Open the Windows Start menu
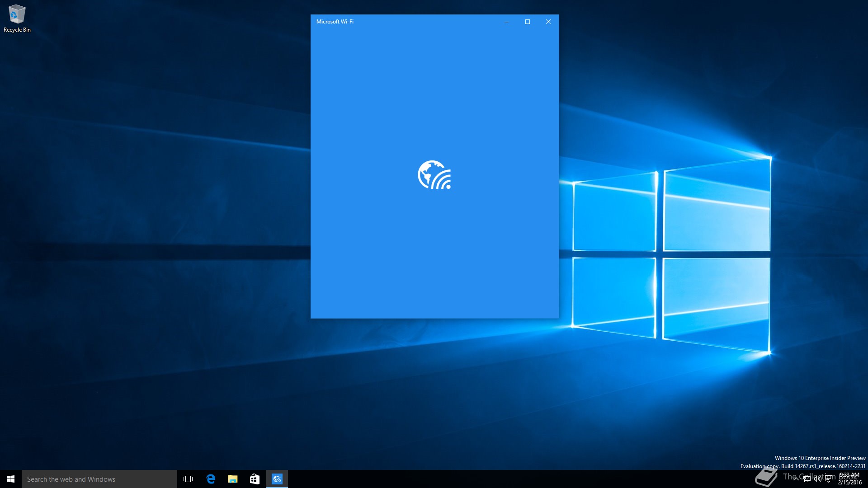This screenshot has height=488, width=868. pyautogui.click(x=11, y=479)
